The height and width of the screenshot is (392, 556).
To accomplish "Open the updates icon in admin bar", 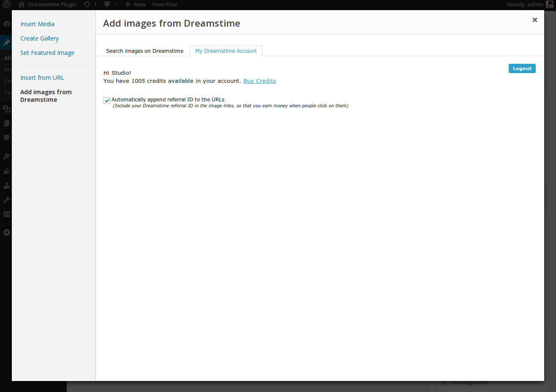I will click(x=90, y=5).
